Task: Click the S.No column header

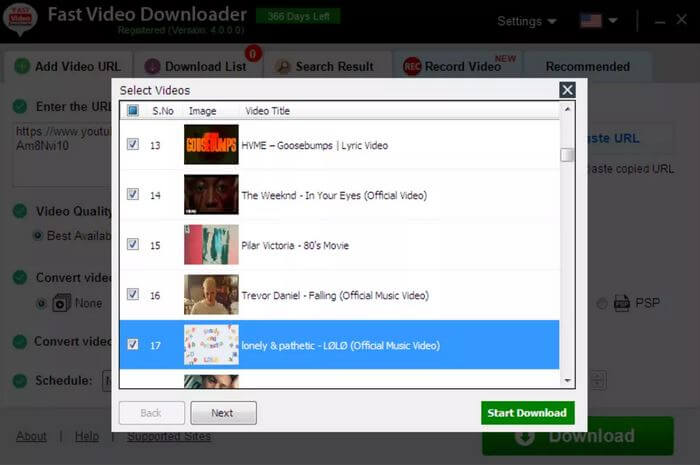Action: [x=163, y=111]
